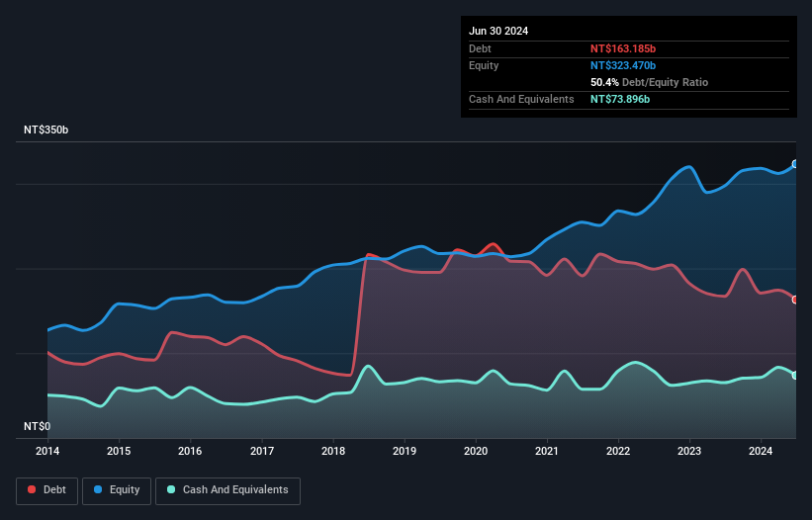Click the teal Cash legend dot
This screenshot has height=520, width=812.
click(171, 489)
